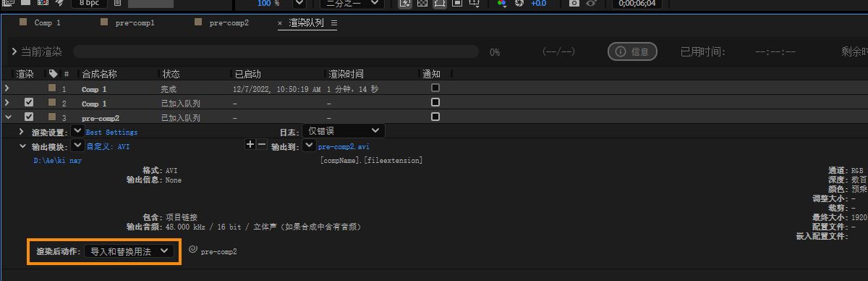
Task: Open the 日志 仅错误 dropdown
Action: tap(344, 131)
